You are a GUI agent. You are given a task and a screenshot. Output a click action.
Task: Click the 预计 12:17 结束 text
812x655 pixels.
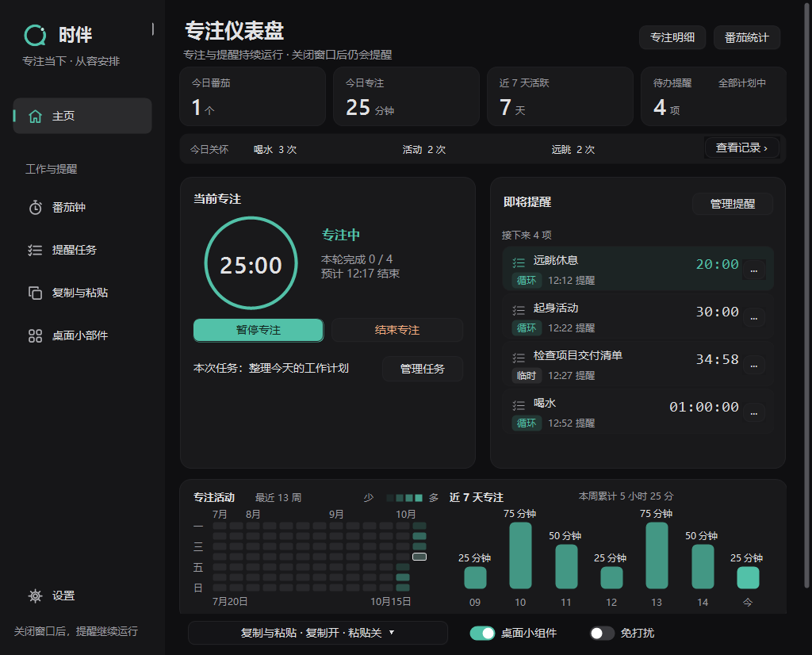pyautogui.click(x=361, y=274)
